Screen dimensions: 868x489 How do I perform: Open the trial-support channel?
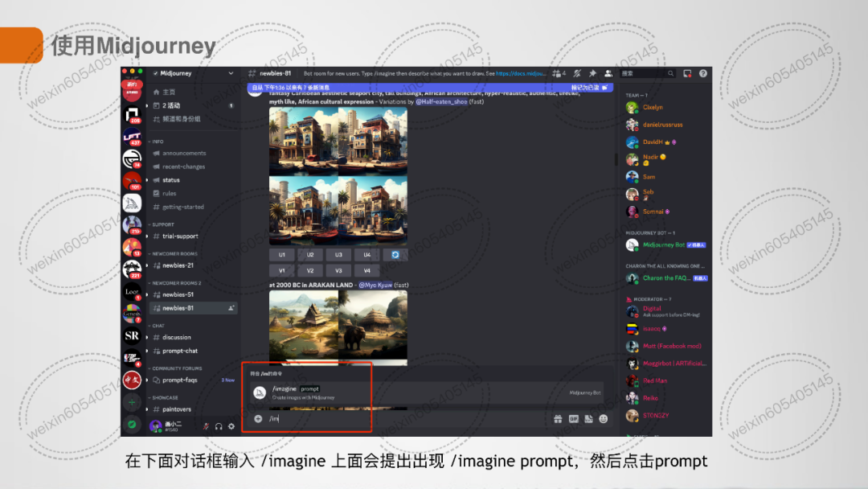180,236
